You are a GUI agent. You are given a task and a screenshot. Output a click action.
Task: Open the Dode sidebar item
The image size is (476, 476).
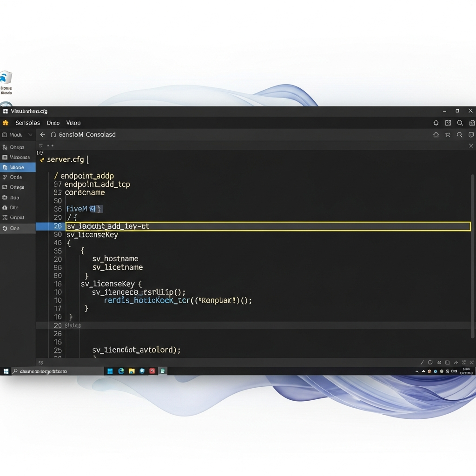point(17,177)
